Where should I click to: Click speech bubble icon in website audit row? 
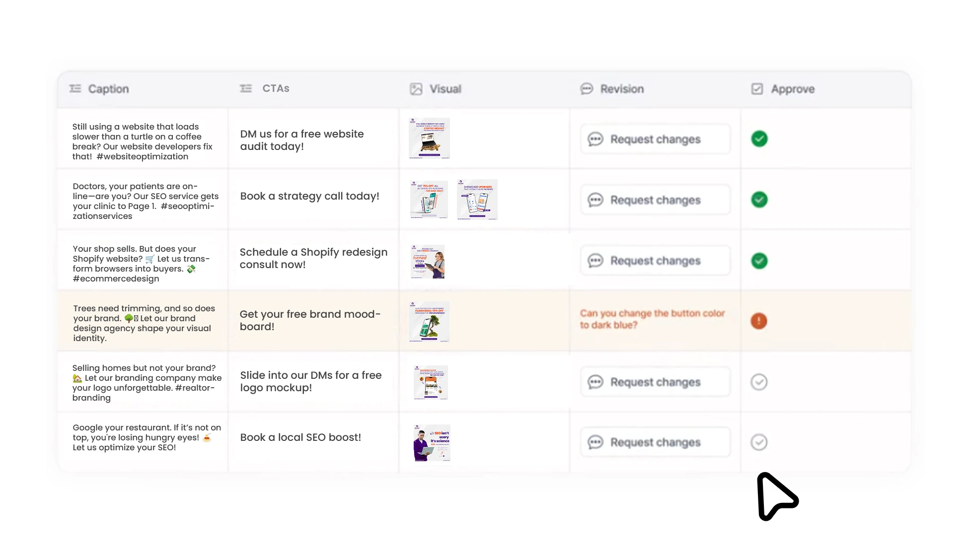(596, 139)
